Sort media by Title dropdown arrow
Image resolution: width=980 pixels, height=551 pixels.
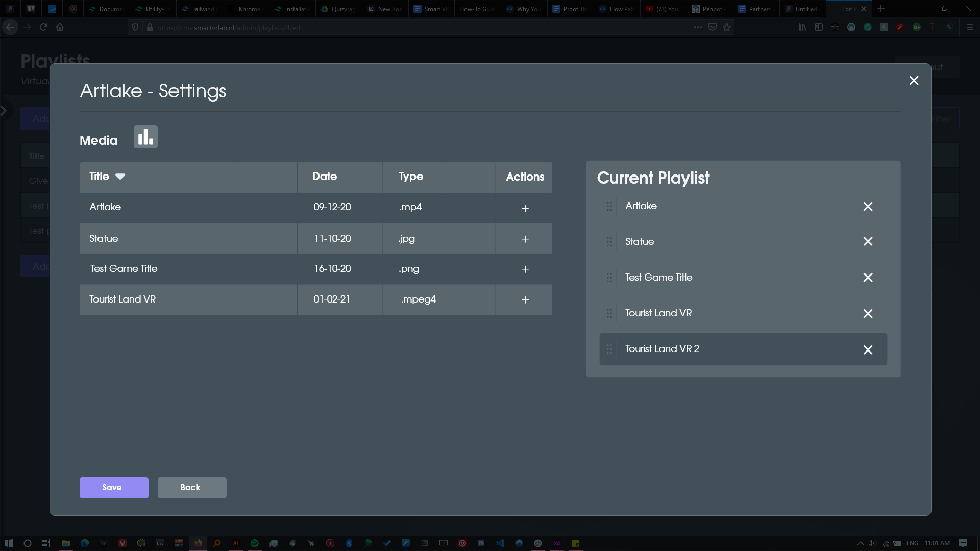[120, 177]
